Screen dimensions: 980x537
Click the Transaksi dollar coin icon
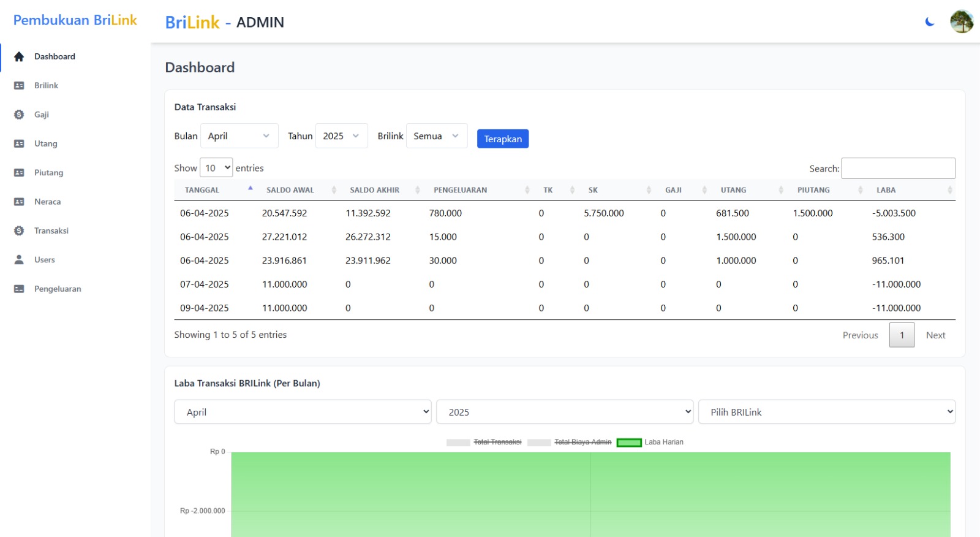19,230
